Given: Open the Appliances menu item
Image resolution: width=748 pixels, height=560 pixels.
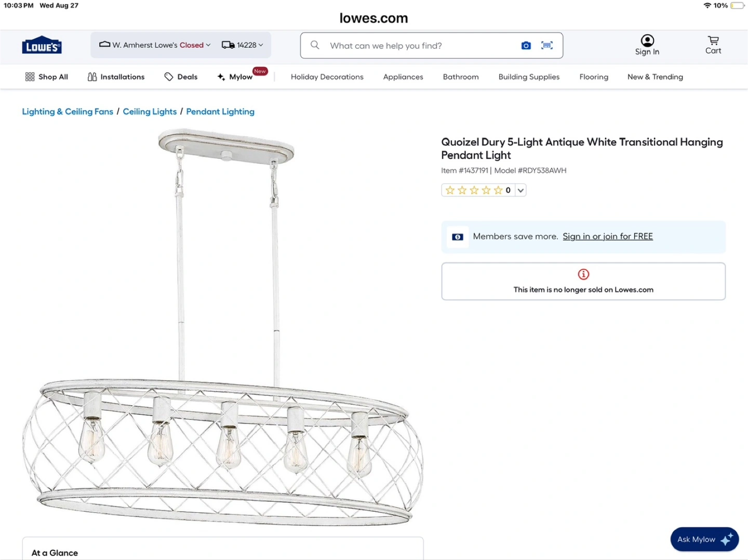Looking at the screenshot, I should [403, 77].
